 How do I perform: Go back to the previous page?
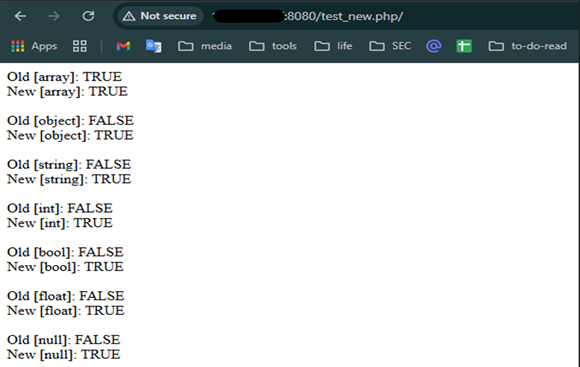coord(20,16)
